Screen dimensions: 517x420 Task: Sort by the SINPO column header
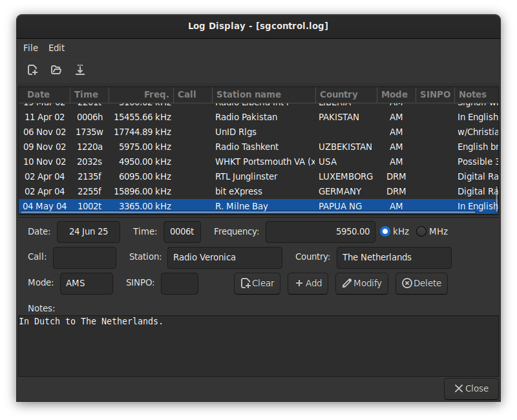[x=435, y=94]
